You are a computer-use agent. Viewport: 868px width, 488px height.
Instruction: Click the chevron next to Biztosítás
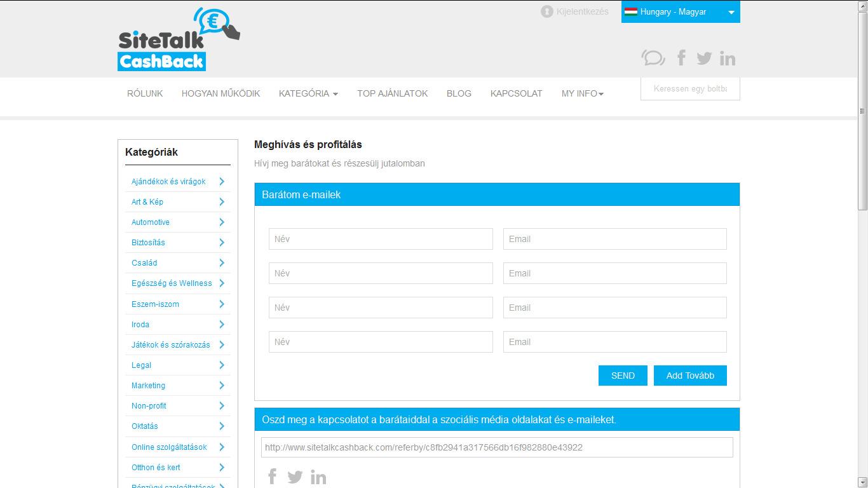pos(222,243)
